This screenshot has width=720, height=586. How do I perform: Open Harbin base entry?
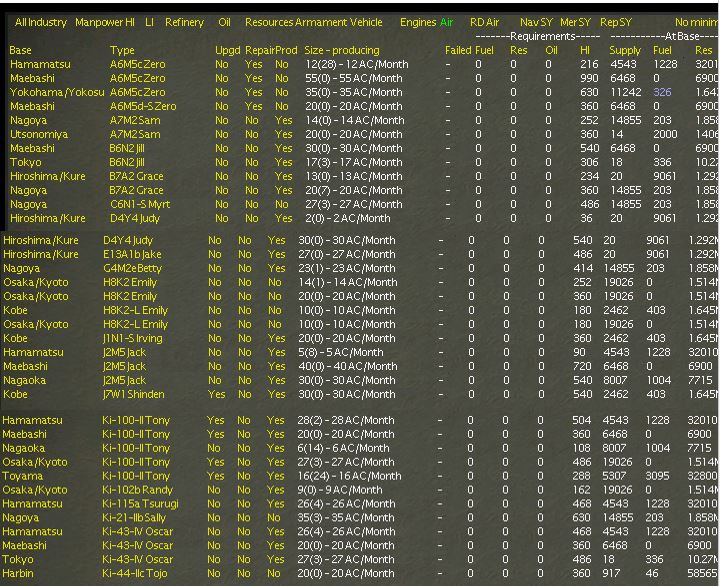click(17, 573)
